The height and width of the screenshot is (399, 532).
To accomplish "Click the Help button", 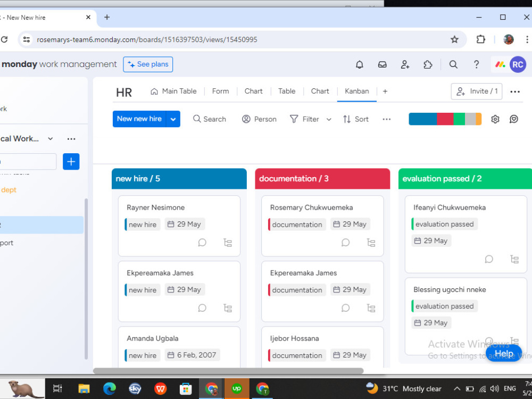I will coord(504,354).
